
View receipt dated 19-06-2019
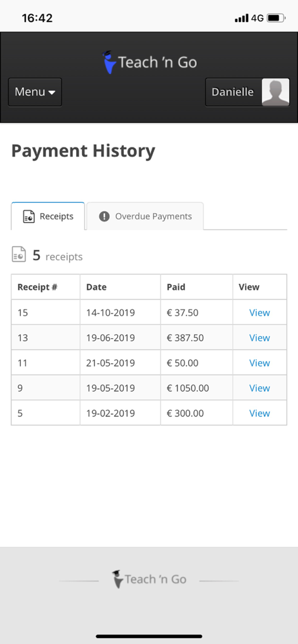click(x=259, y=337)
